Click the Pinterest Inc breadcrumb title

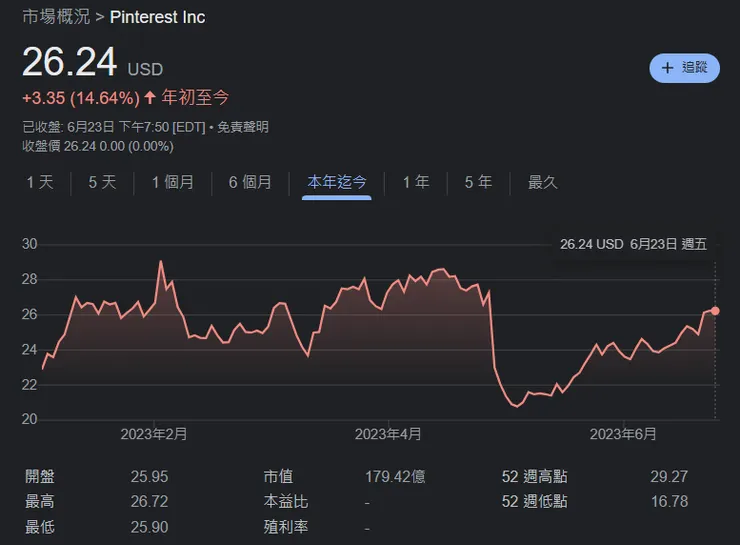point(157,17)
